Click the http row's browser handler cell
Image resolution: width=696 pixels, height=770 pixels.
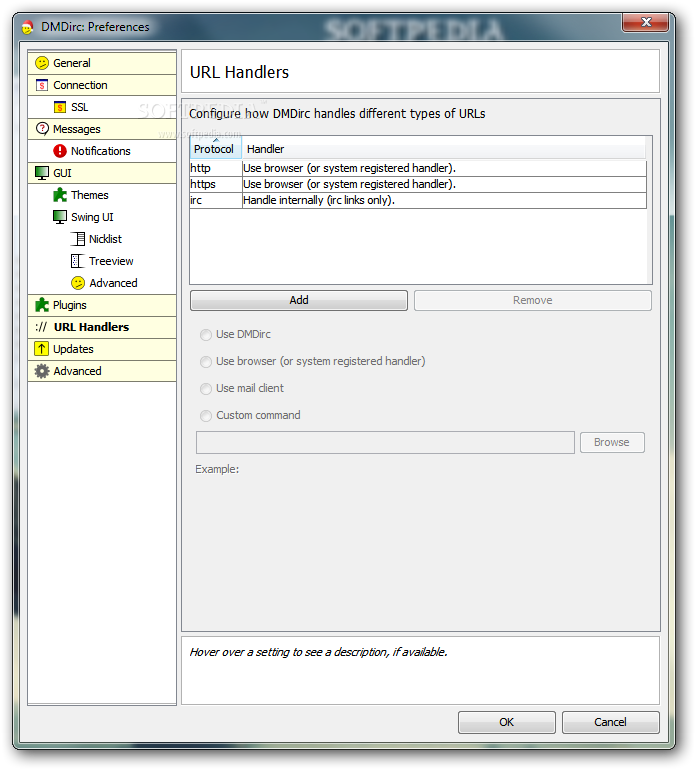point(444,168)
